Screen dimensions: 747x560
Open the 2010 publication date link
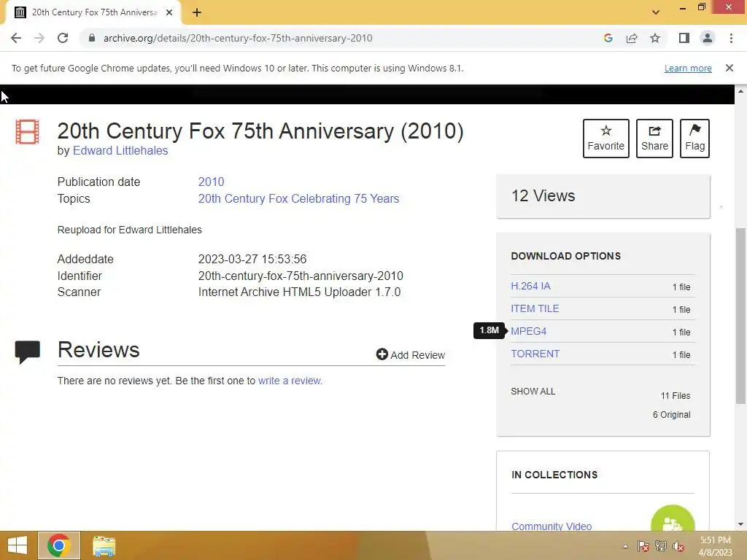211,182
